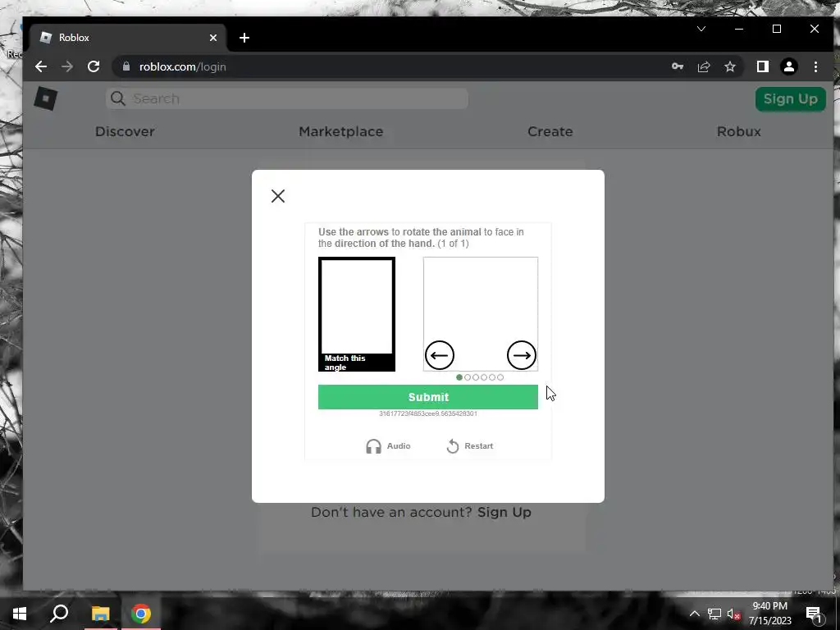This screenshot has width=840, height=630.
Task: Open the Chrome side panel
Action: coord(762,66)
